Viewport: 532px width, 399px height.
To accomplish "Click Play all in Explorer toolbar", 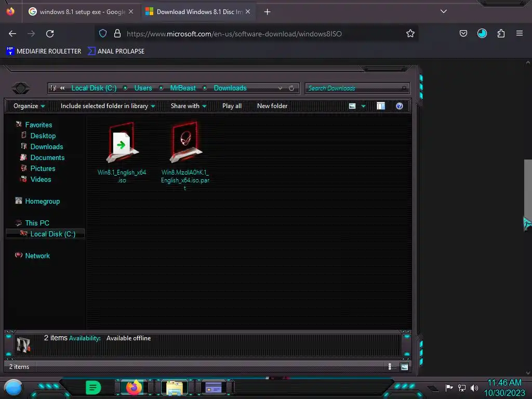I will pyautogui.click(x=232, y=106).
